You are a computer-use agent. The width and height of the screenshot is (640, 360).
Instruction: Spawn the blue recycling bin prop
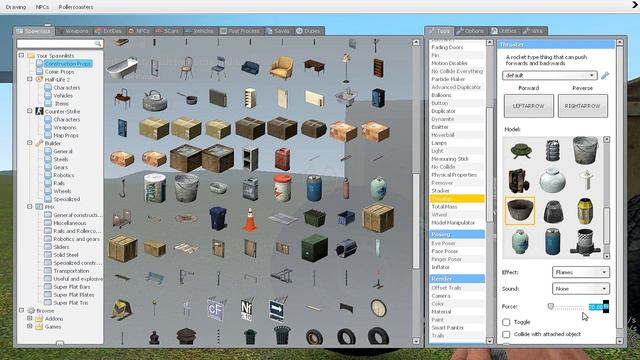point(218,218)
